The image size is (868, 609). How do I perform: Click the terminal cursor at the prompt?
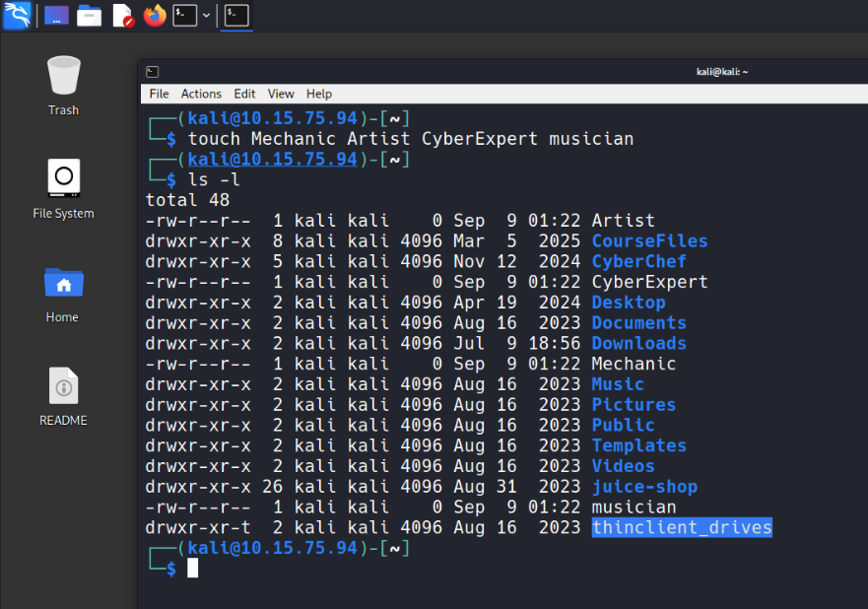193,569
